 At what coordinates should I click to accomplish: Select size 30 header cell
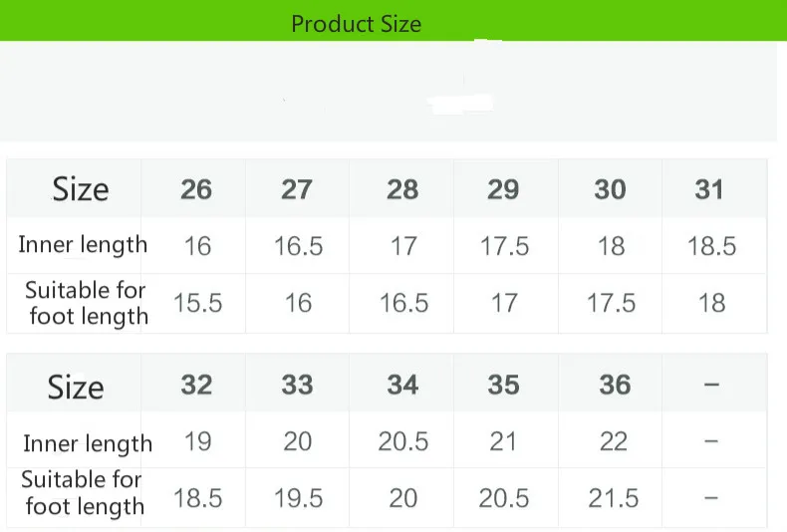(610, 189)
